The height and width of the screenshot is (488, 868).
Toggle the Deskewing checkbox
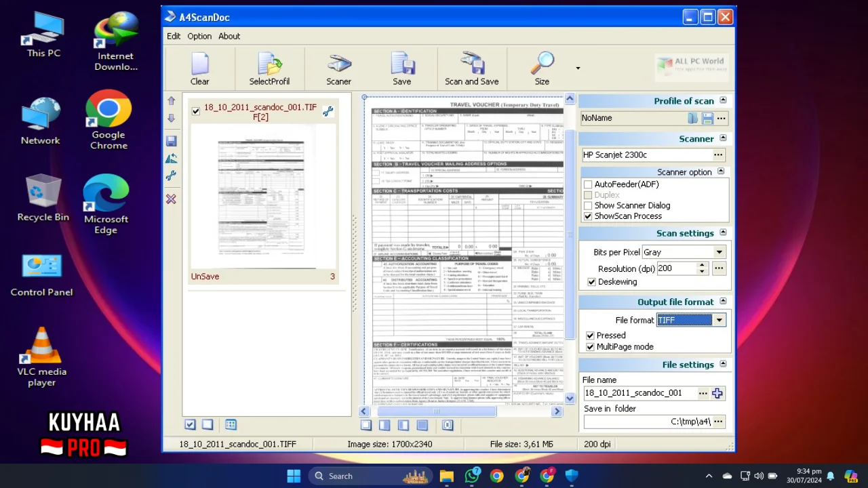[x=591, y=282]
